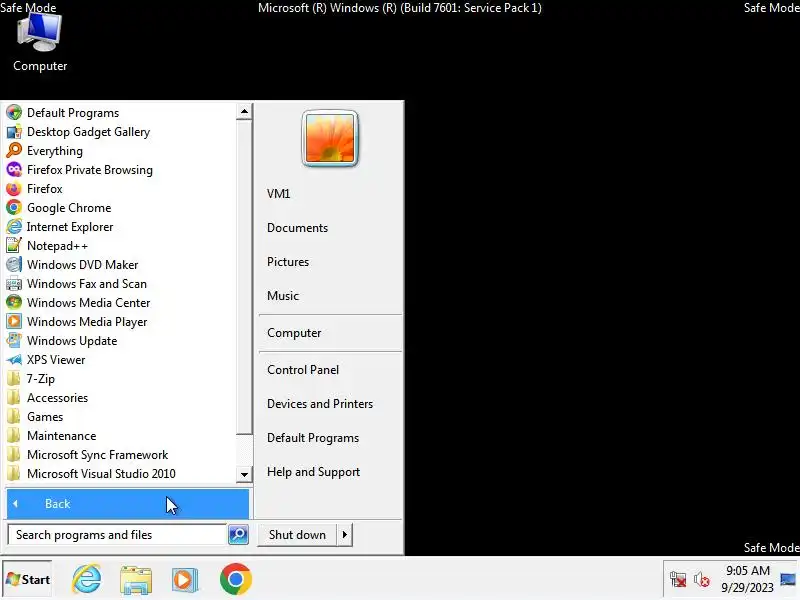Click the Search programs and files field
The width and height of the screenshot is (800, 600).
[x=117, y=535]
